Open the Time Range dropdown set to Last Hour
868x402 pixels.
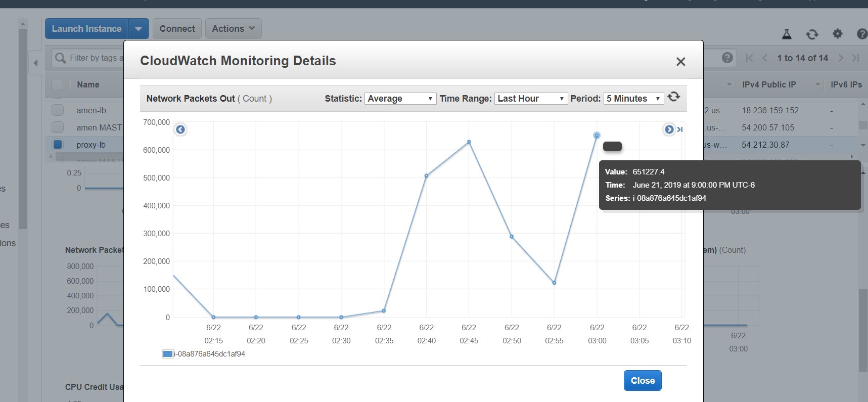pyautogui.click(x=531, y=99)
